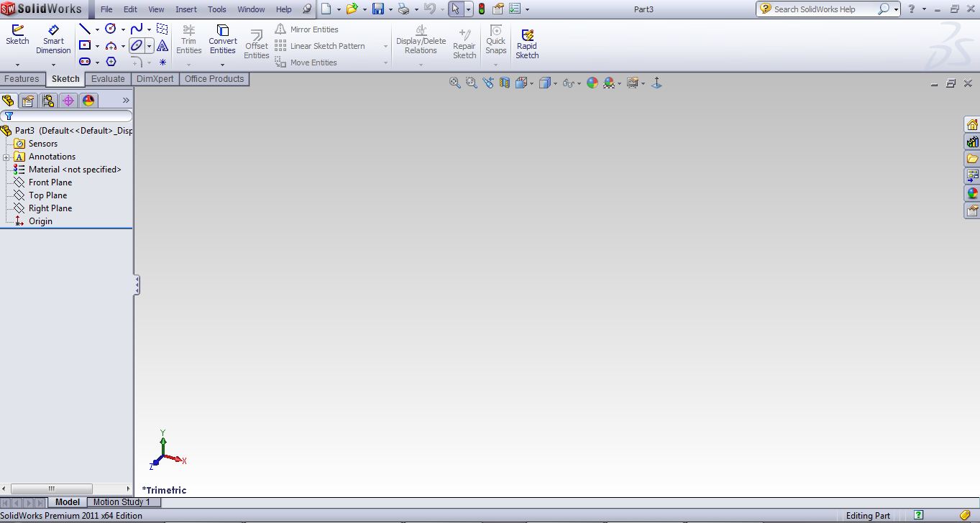Image resolution: width=980 pixels, height=523 pixels.
Task: Click the Apply Scene icon
Action: coord(609,83)
